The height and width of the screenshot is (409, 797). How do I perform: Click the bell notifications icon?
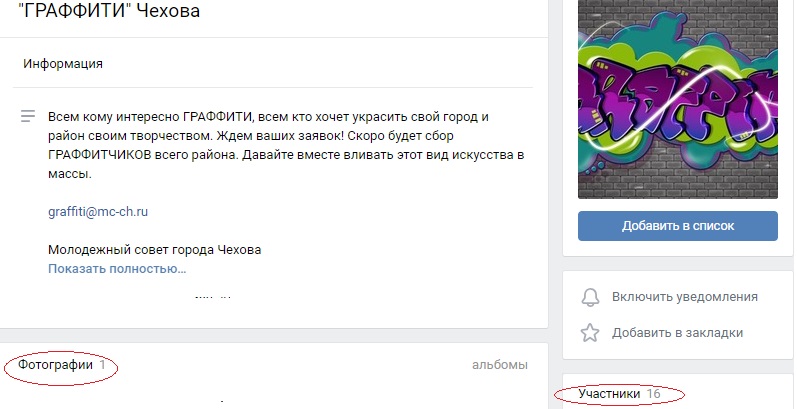click(x=590, y=297)
